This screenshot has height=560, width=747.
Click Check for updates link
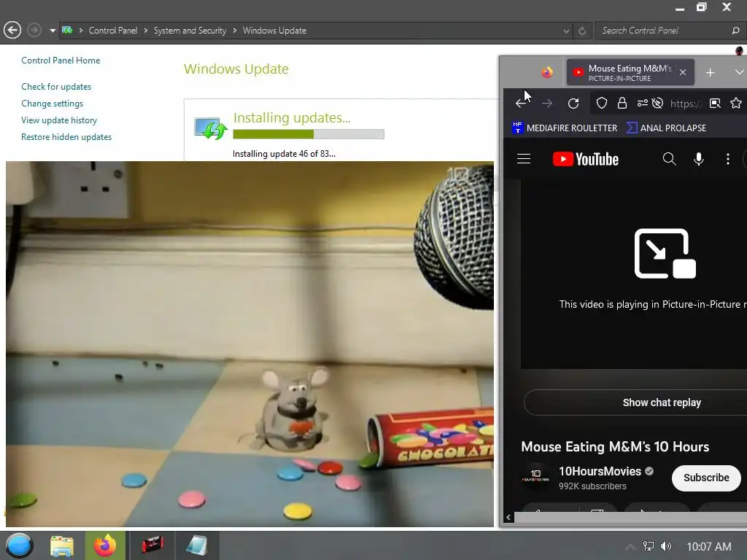56,87
